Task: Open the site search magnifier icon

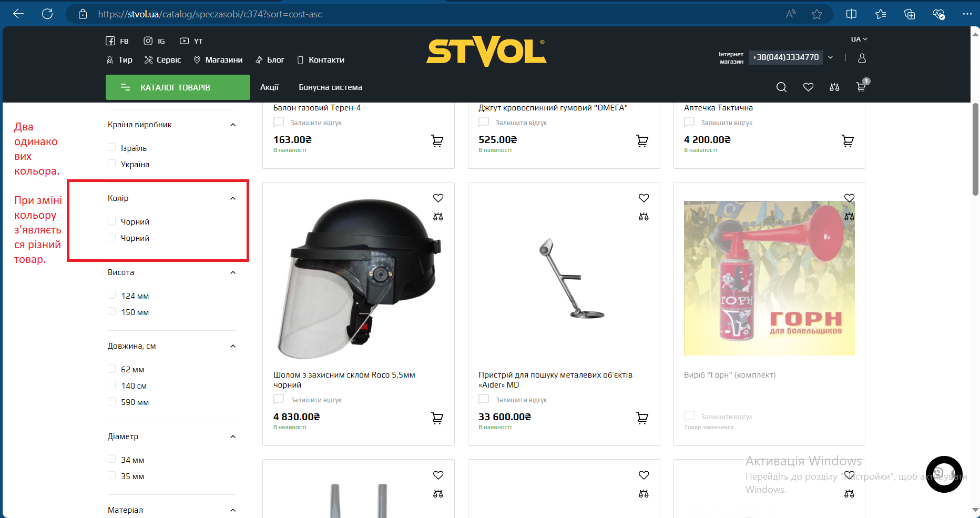Action: click(781, 87)
